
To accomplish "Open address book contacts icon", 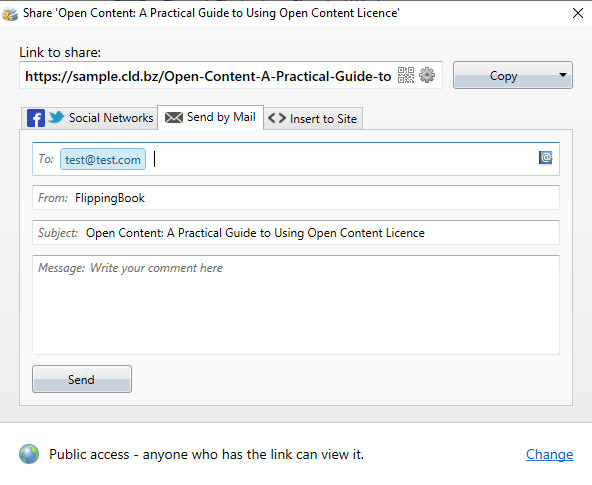I will point(546,157).
